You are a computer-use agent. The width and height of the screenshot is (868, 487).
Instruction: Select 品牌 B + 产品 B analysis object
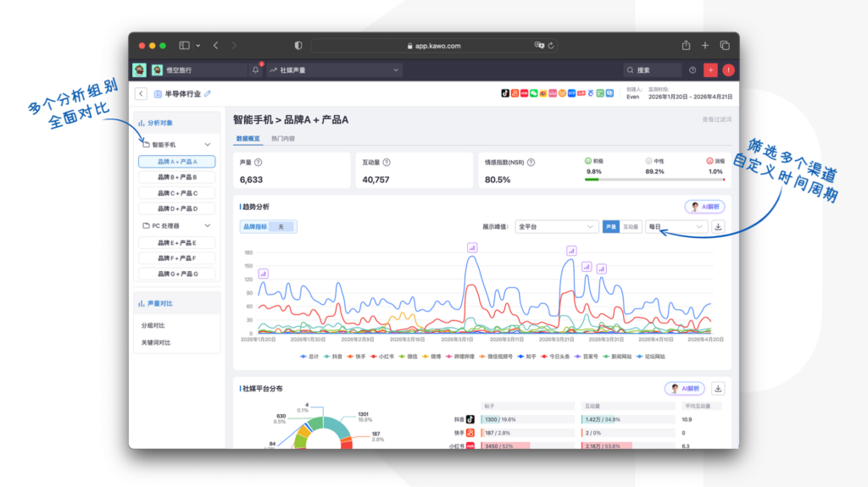pos(177,177)
